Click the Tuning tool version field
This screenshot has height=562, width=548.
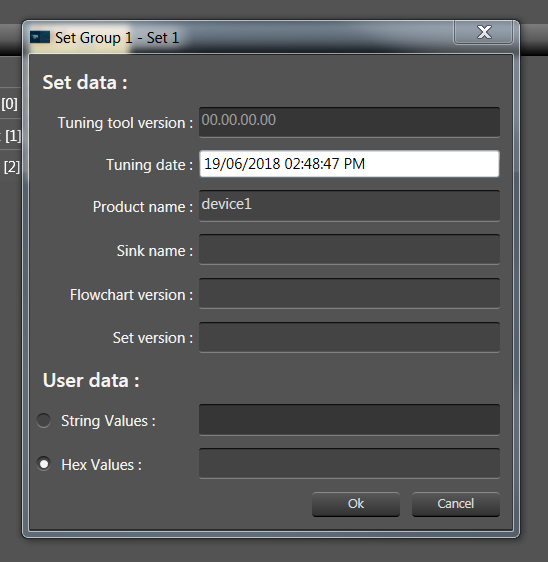click(x=349, y=122)
